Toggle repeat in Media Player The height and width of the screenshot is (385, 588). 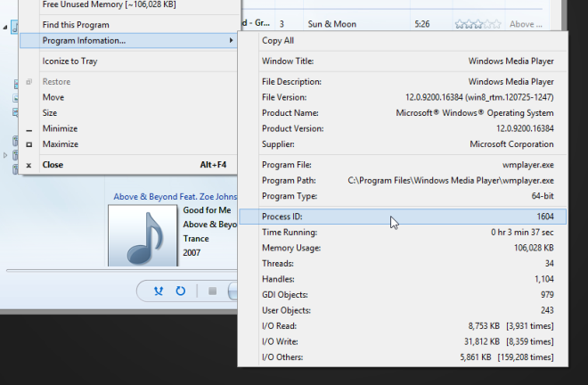coord(180,291)
